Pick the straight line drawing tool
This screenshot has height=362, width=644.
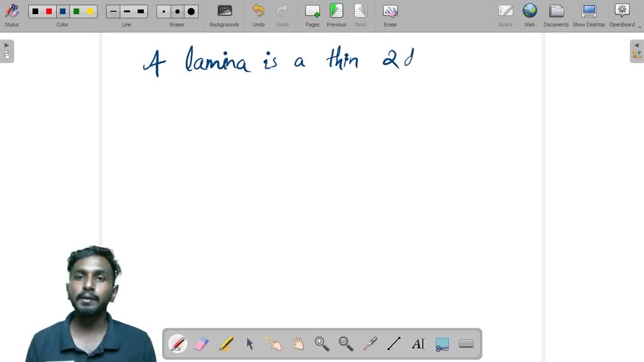(394, 344)
